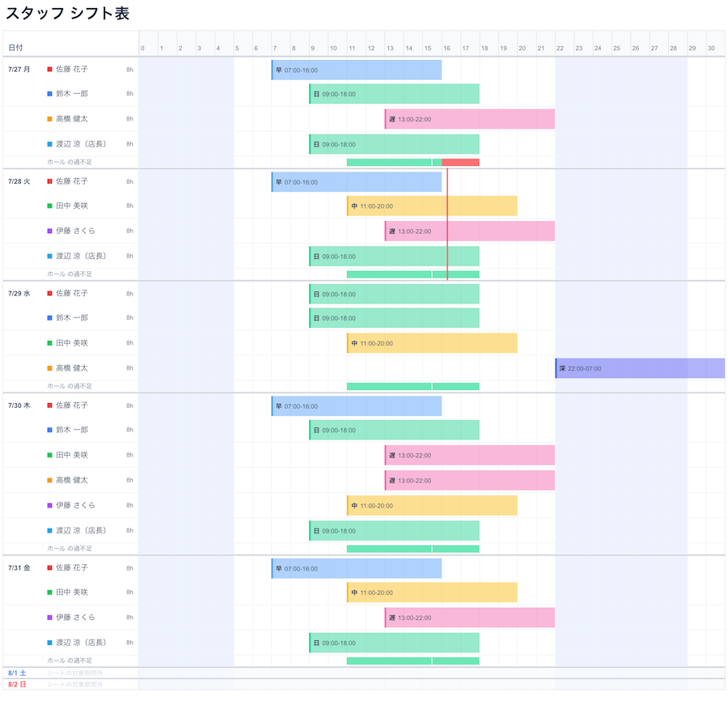This screenshot has height=705, width=728.
Task: Click hour 22 in the timeline header
Action: (560, 49)
